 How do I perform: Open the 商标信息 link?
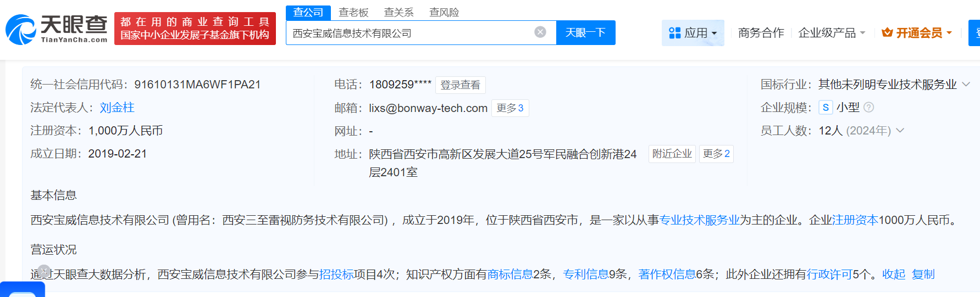510,274
